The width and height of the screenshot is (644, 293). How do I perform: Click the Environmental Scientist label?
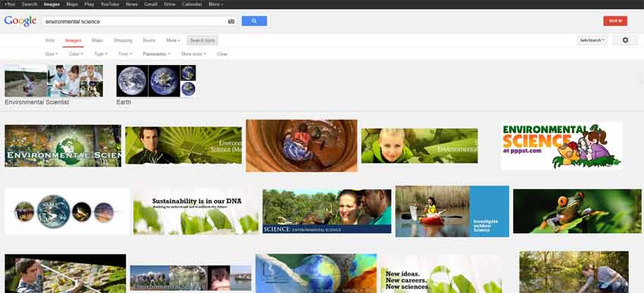(37, 102)
